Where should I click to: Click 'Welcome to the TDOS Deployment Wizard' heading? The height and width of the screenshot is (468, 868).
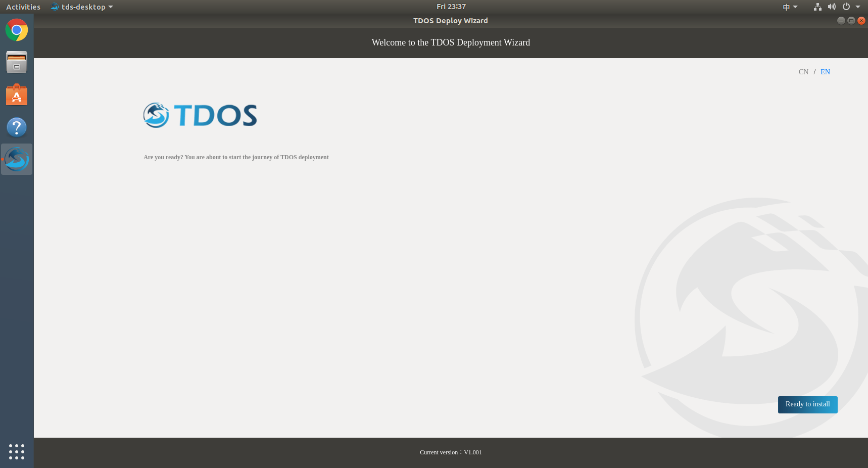(451, 42)
